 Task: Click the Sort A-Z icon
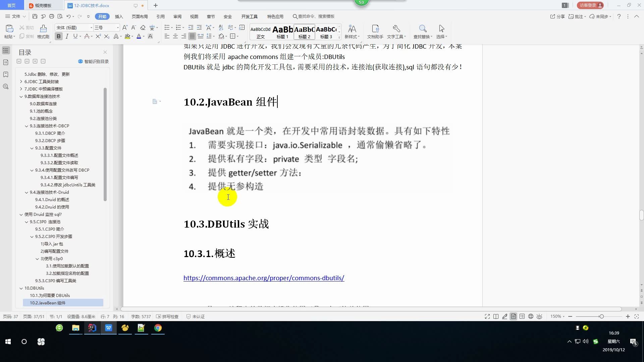tap(221, 27)
